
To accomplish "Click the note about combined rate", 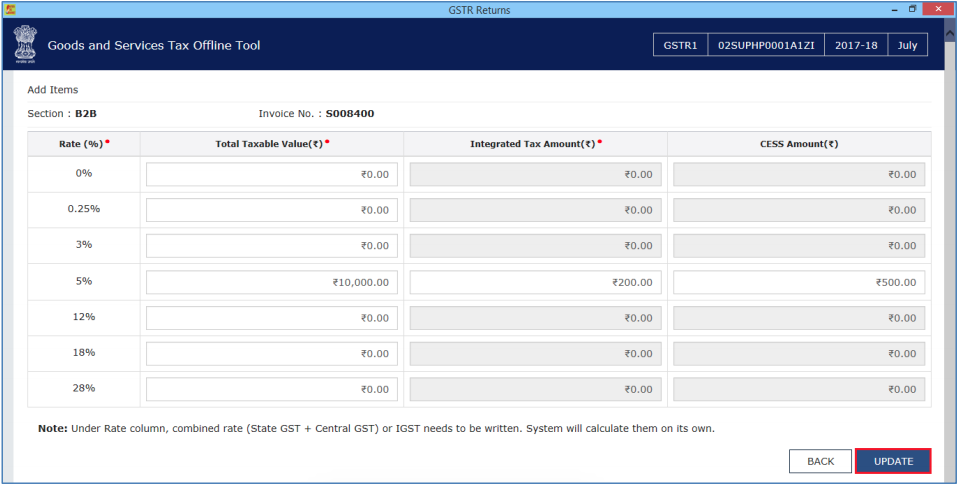I will pos(376,428).
